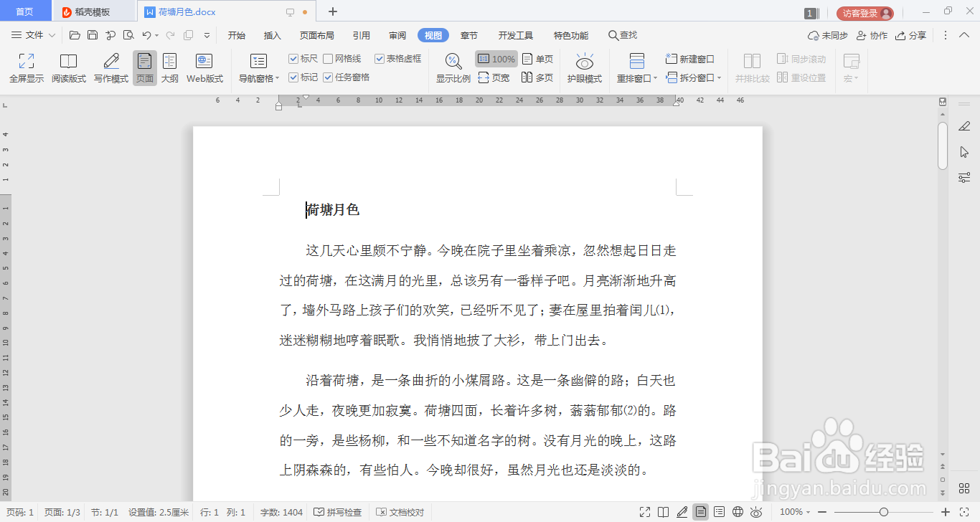
Task: Toggle spell check (拼写检查) in status bar
Action: (338, 513)
